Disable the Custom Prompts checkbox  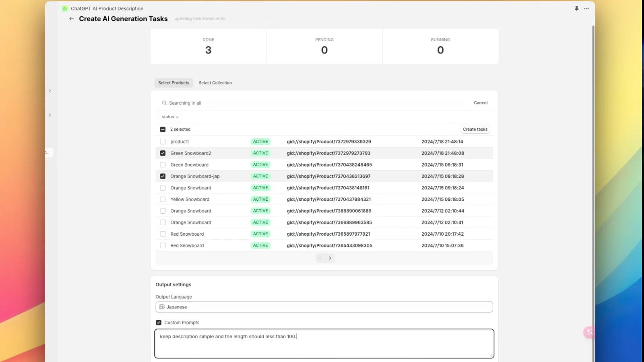[x=158, y=322]
